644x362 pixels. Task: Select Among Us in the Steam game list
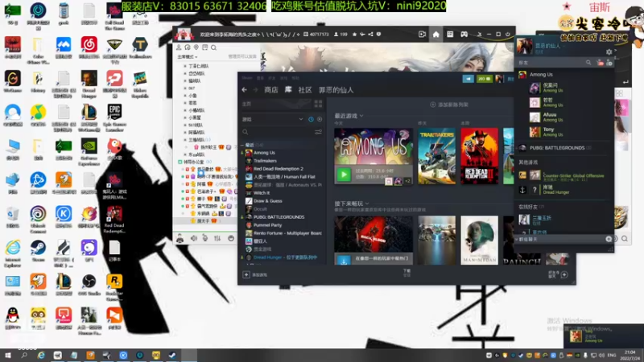(x=264, y=153)
